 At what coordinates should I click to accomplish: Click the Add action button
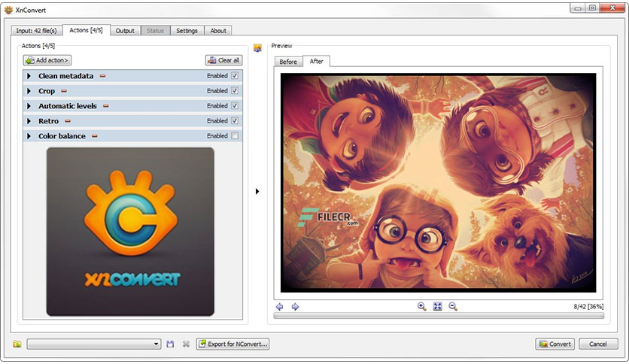point(47,60)
